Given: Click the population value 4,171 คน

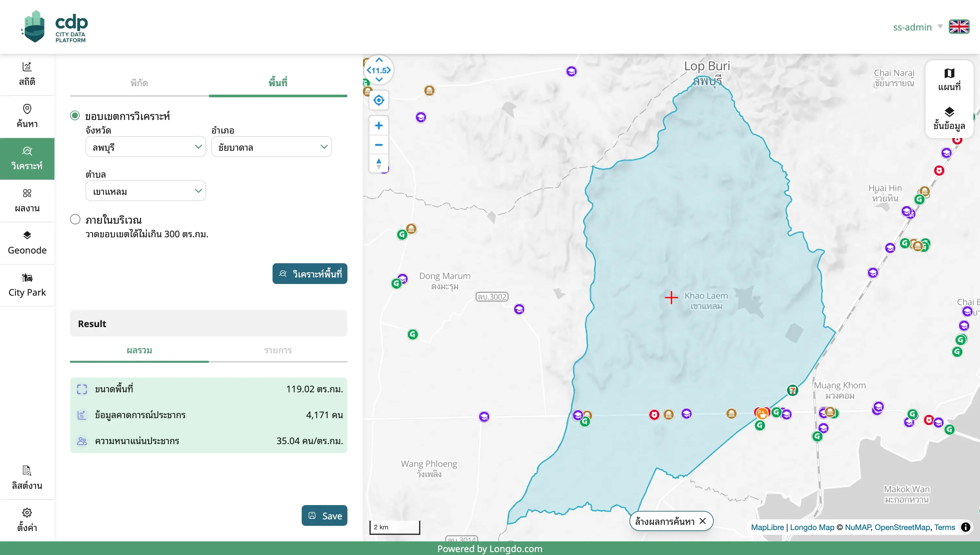Looking at the screenshot, I should (324, 415).
